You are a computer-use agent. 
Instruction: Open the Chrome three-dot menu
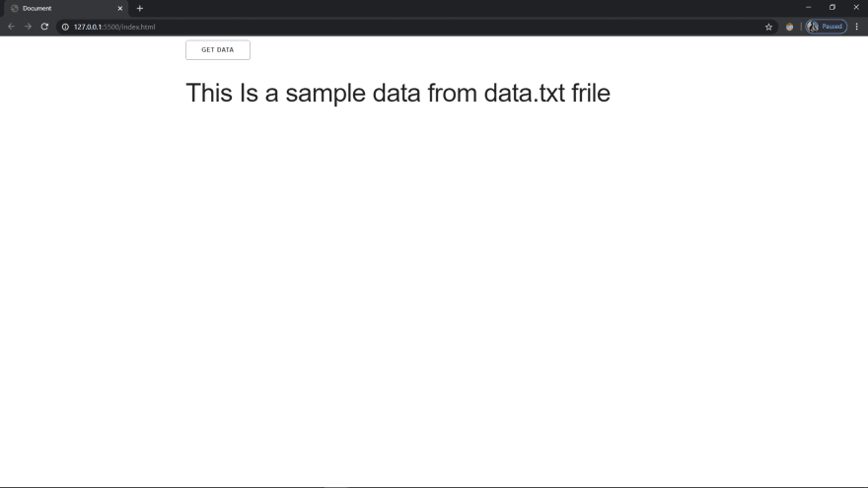857,27
